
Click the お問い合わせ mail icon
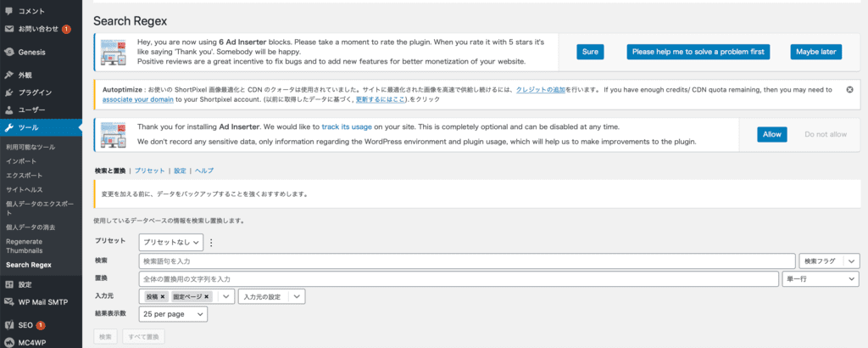pos(8,29)
